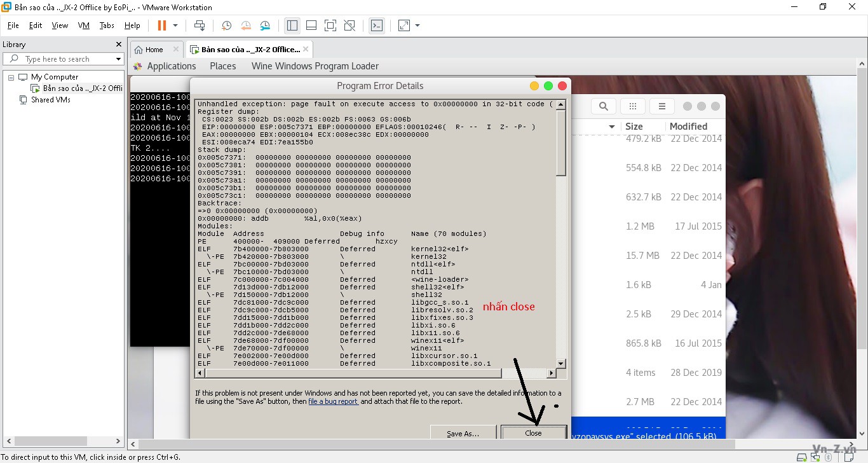Click the file manager search icon
This screenshot has width=868, height=463.
pos(604,106)
